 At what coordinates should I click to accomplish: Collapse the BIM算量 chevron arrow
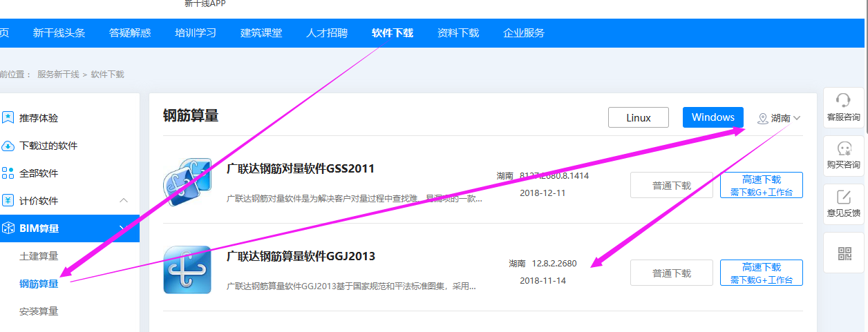(x=124, y=227)
